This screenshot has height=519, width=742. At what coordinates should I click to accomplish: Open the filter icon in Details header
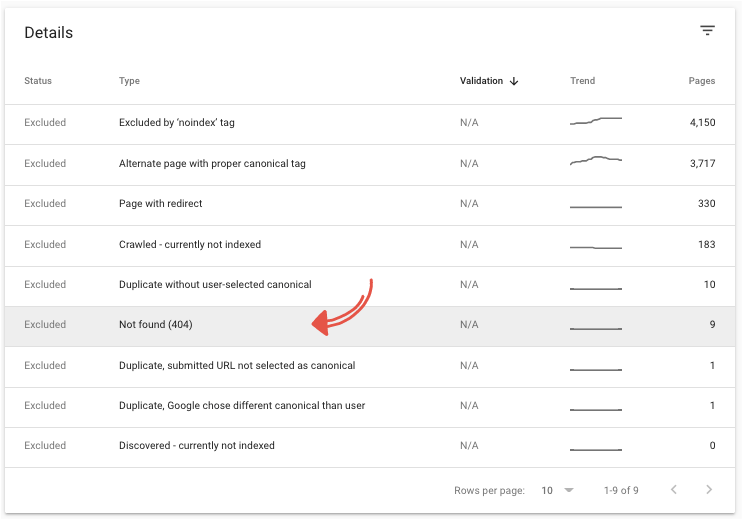tap(707, 31)
